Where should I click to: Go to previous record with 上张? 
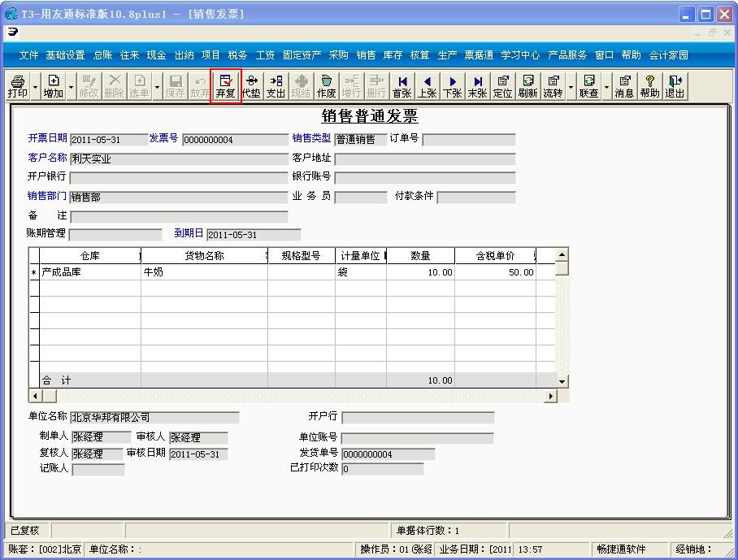tap(427, 86)
